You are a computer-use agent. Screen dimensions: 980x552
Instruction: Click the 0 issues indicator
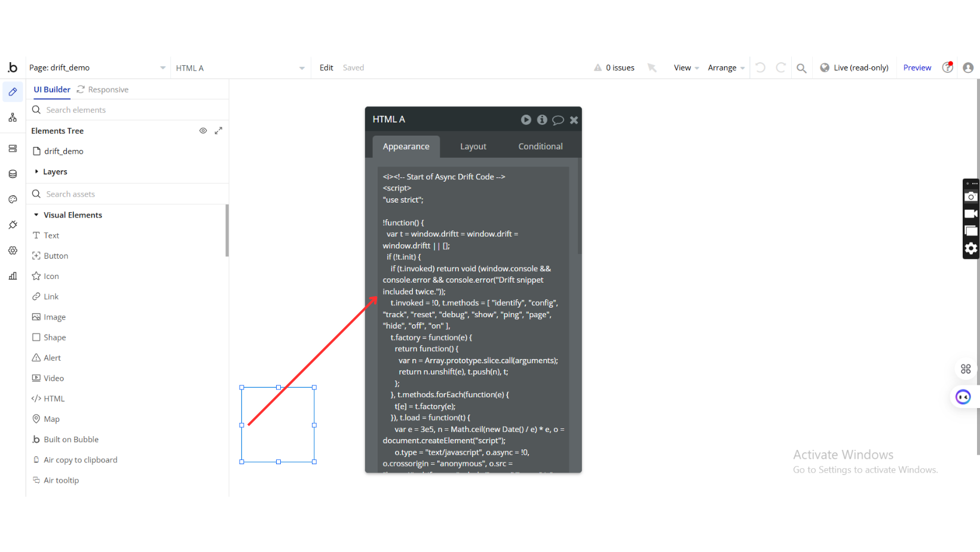tap(614, 68)
